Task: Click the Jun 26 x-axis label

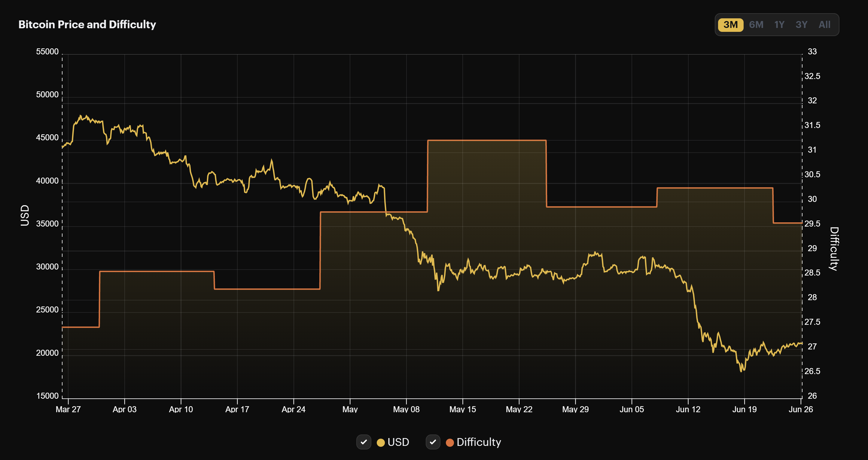Action: click(x=801, y=409)
